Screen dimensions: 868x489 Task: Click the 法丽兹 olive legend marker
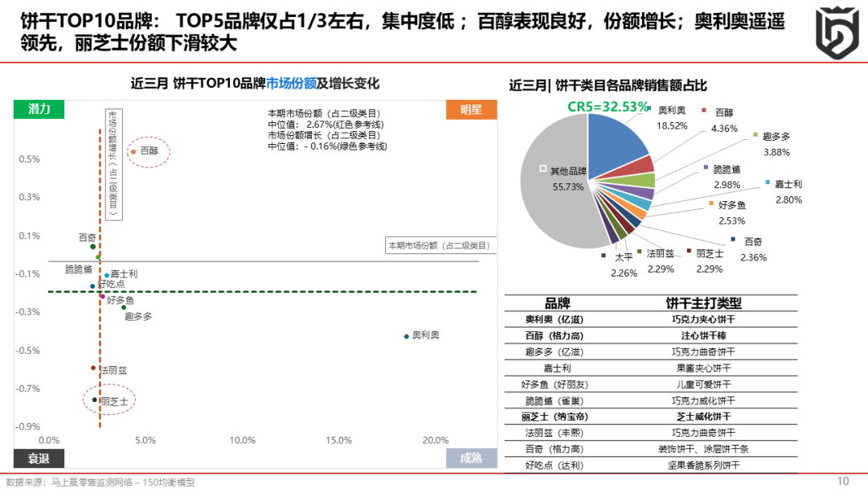[x=640, y=252]
